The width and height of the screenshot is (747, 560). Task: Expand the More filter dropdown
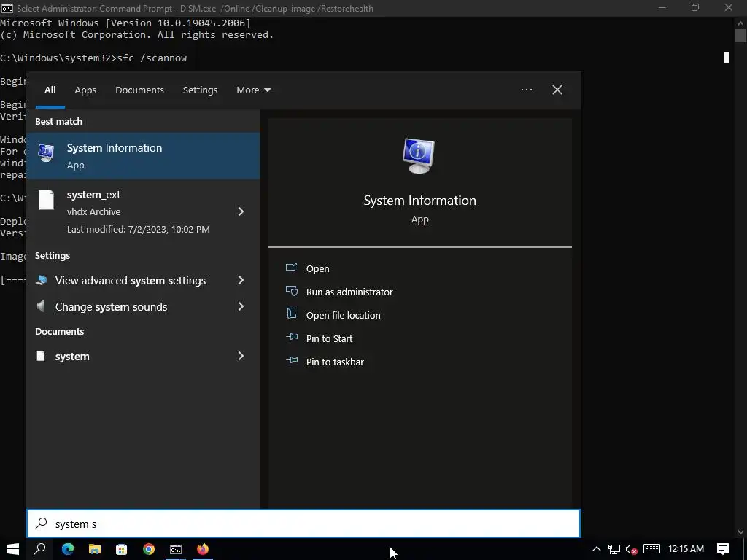pyautogui.click(x=253, y=90)
